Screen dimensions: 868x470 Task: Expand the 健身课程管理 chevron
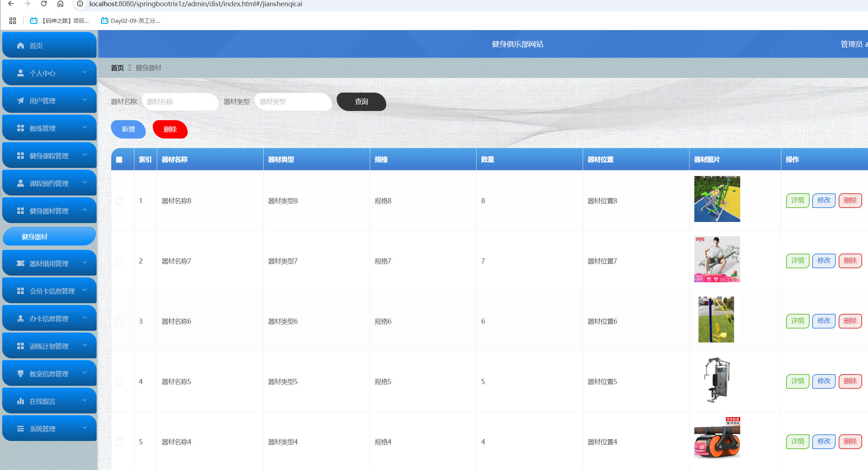coord(84,155)
